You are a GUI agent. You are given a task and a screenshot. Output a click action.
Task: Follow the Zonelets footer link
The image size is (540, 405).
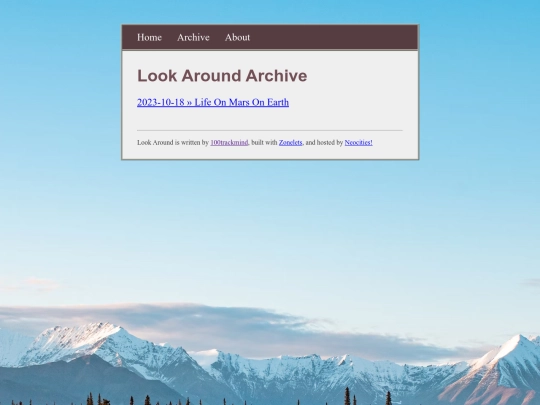(x=290, y=142)
